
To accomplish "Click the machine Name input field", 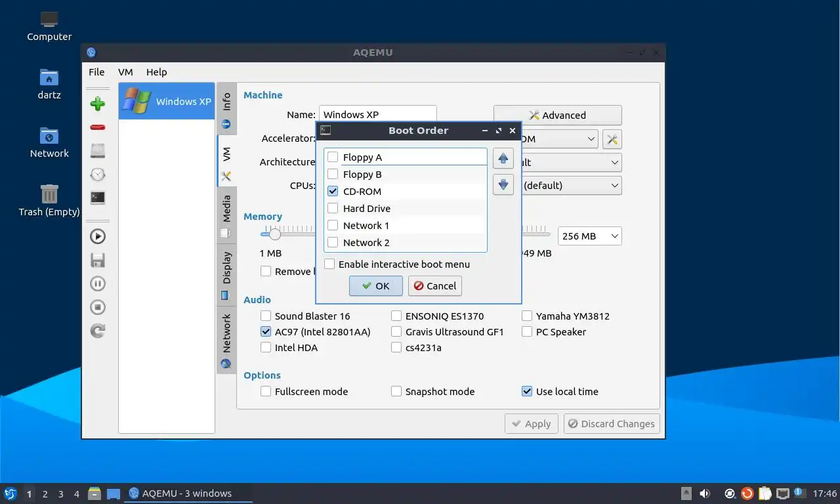I will click(x=377, y=115).
